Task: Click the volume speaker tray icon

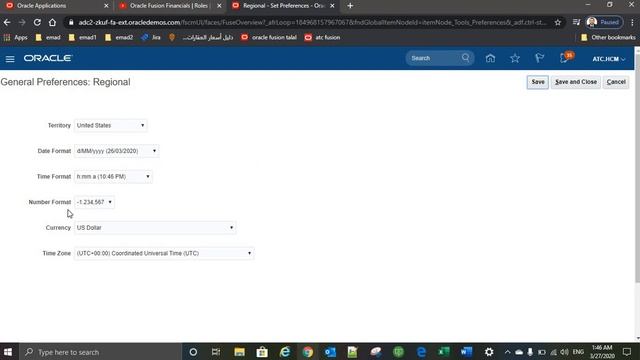Action: point(564,352)
